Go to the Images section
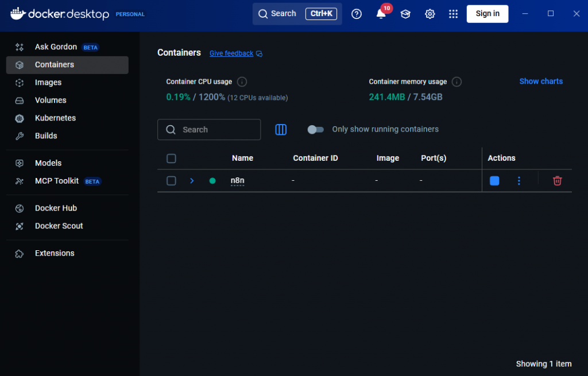Viewport: 588px width, 376px height. pyautogui.click(x=67, y=83)
